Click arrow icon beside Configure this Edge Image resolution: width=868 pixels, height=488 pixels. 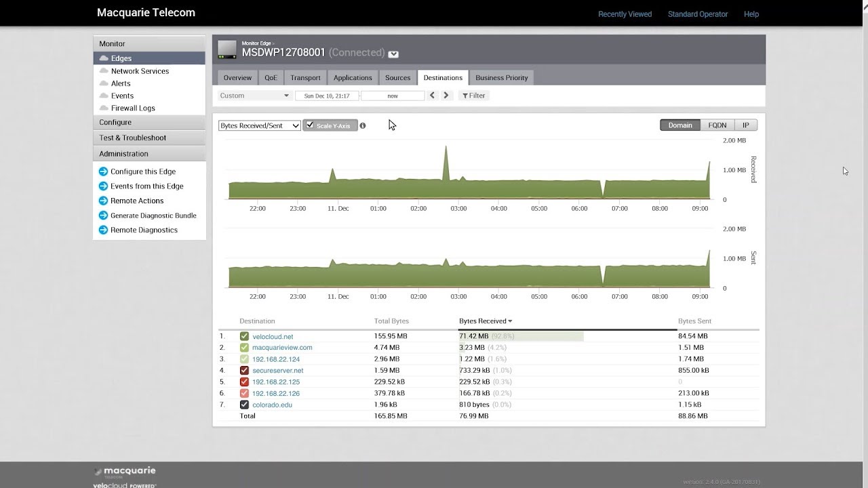point(103,171)
